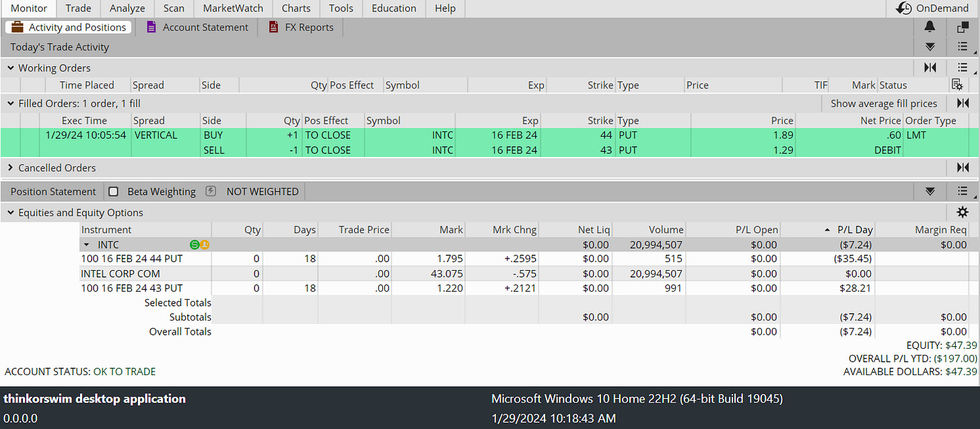Open OnDemand clock icon
The height and width of the screenshot is (429, 980).
click(x=904, y=8)
